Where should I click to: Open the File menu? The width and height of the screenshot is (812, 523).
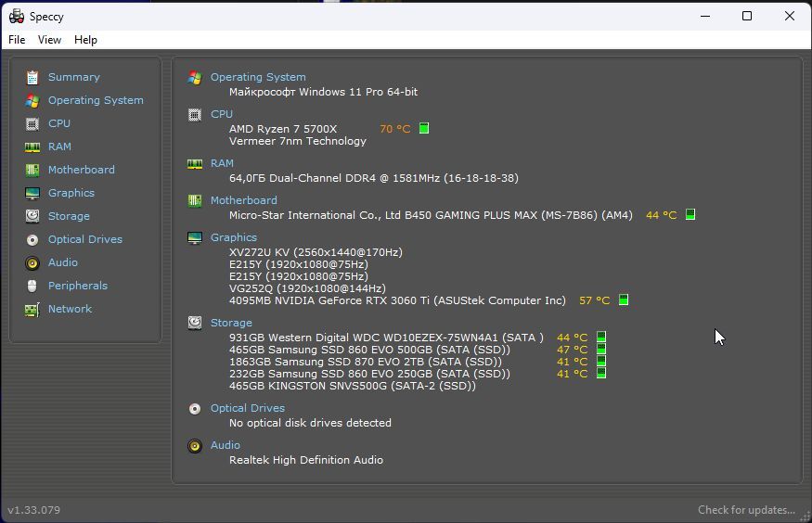[x=17, y=40]
